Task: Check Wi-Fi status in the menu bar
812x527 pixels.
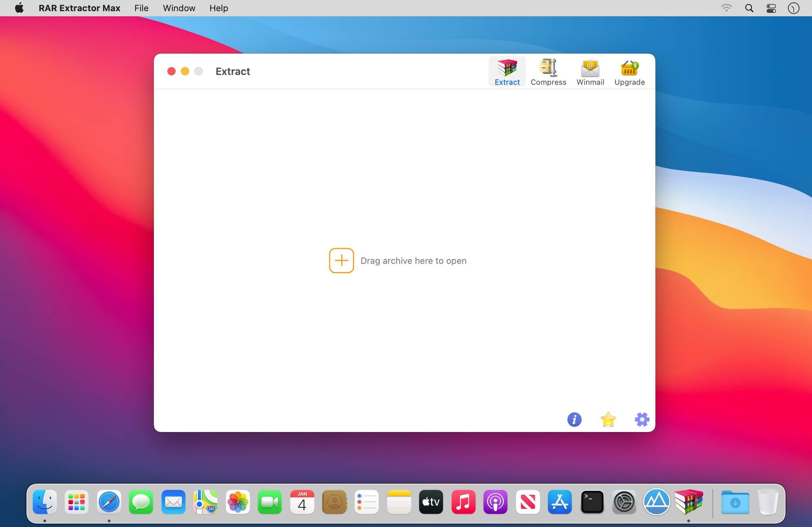Action: tap(727, 8)
